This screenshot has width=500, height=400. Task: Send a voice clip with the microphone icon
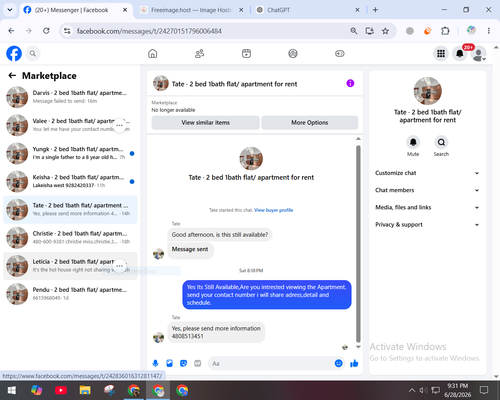point(155,363)
